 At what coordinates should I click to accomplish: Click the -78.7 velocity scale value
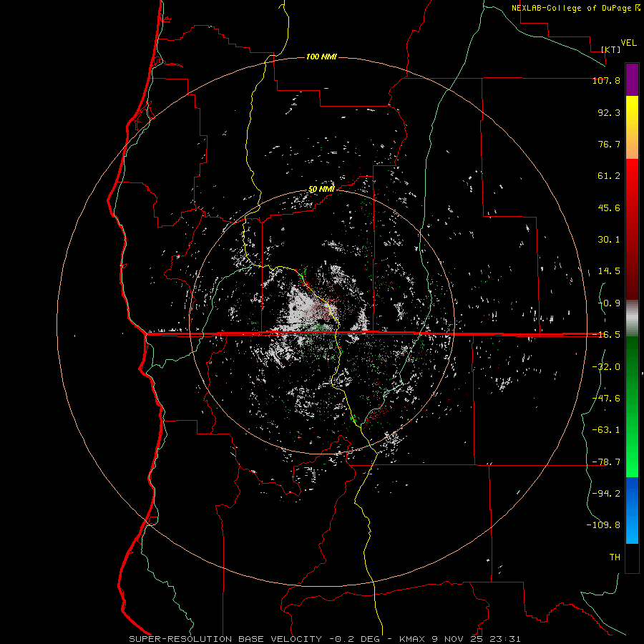click(606, 462)
